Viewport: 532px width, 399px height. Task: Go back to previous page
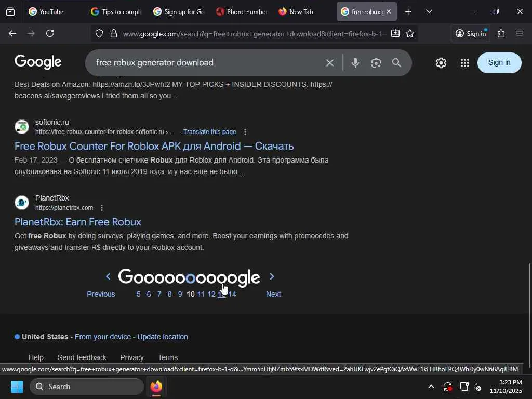(x=12, y=33)
